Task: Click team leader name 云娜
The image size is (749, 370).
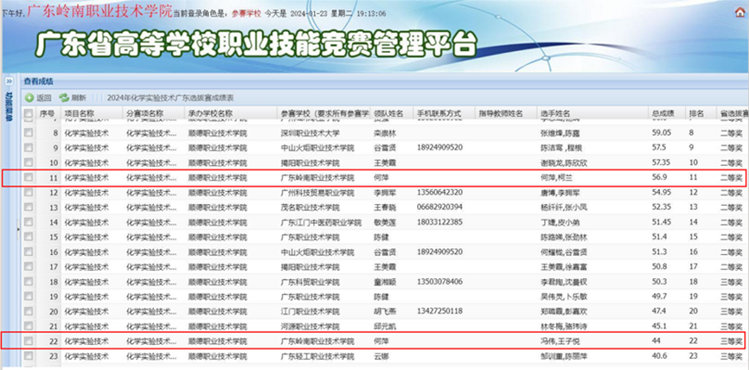Action: pyautogui.click(x=381, y=356)
